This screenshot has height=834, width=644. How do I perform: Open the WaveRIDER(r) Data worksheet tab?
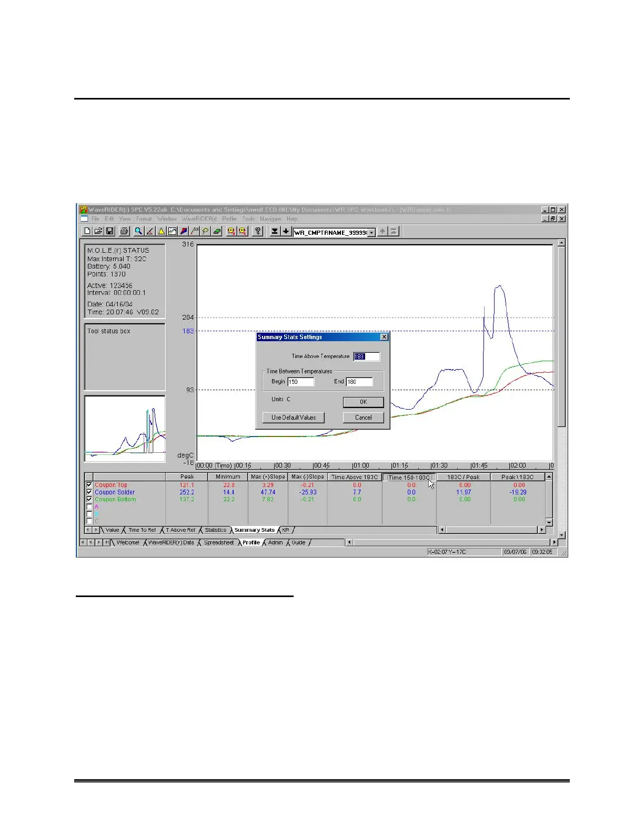[171, 542]
